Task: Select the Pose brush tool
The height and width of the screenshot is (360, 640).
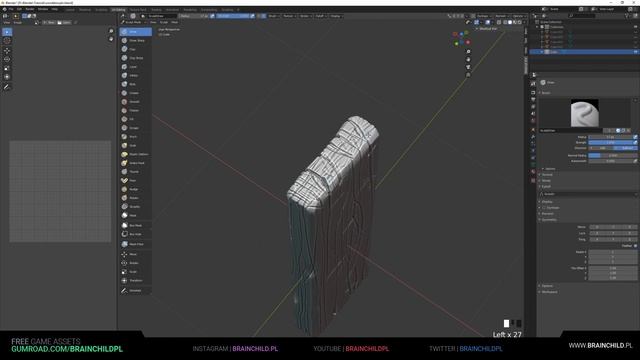Action: tap(136, 180)
